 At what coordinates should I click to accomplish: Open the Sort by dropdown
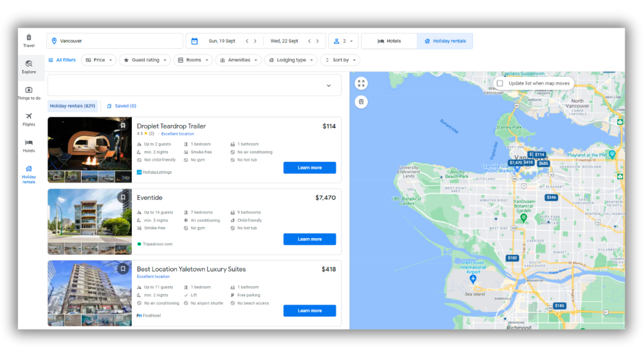click(x=340, y=60)
